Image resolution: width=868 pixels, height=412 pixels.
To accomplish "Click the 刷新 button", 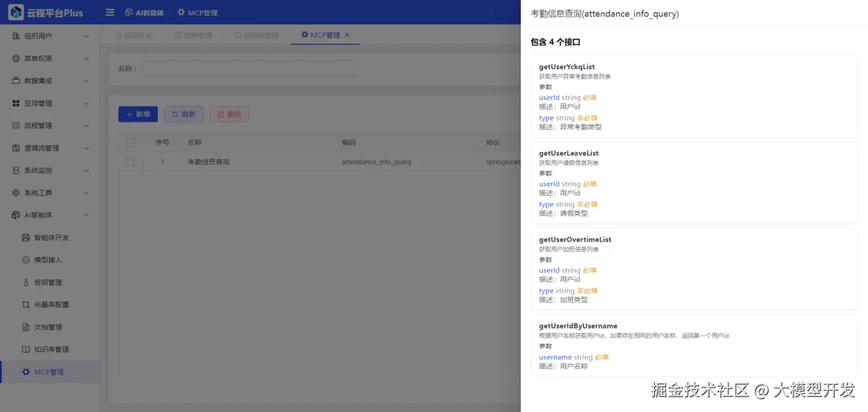I will pyautogui.click(x=183, y=115).
